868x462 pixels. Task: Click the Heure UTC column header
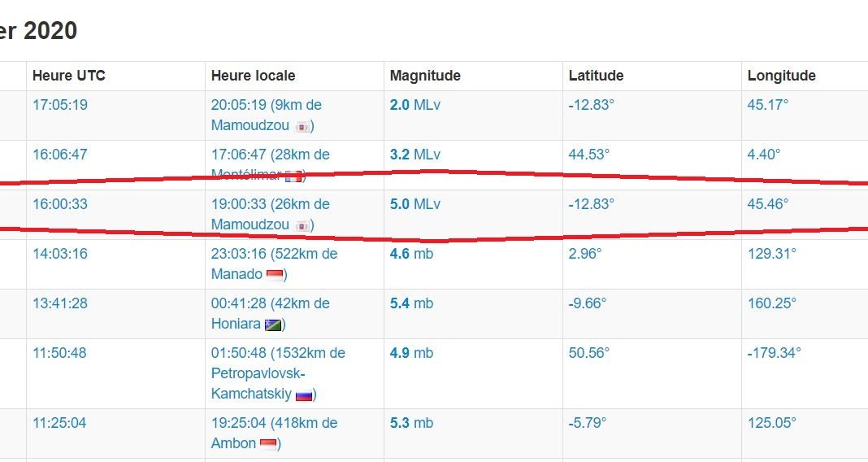pyautogui.click(x=68, y=76)
